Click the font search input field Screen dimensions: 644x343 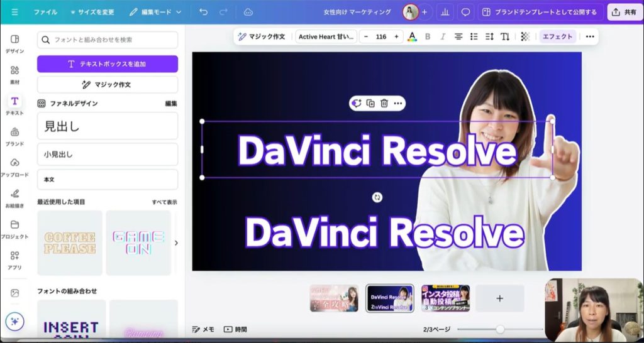[x=108, y=40]
